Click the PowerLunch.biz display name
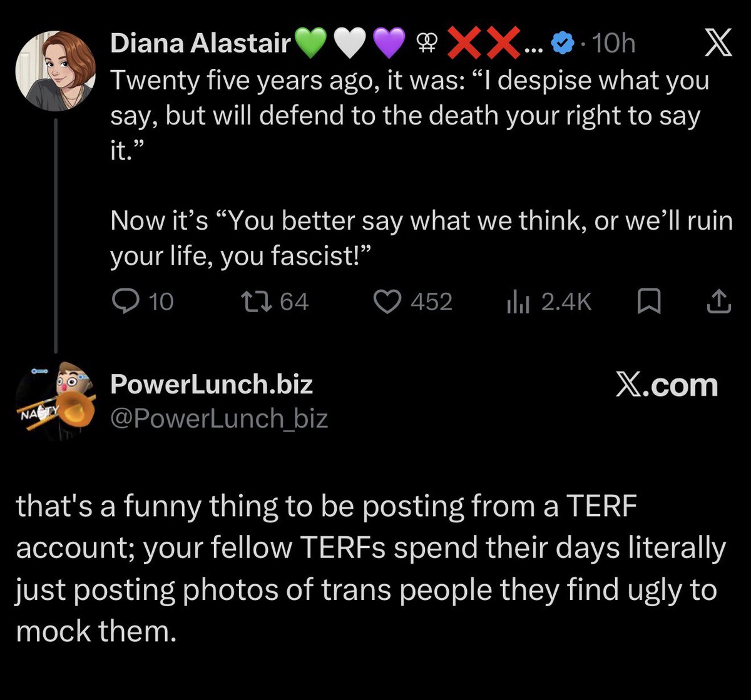The width and height of the screenshot is (751, 700). coord(212,384)
